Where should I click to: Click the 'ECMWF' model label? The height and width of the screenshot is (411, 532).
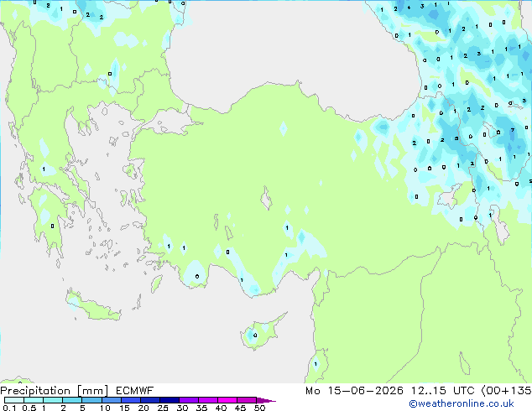[x=135, y=391]
